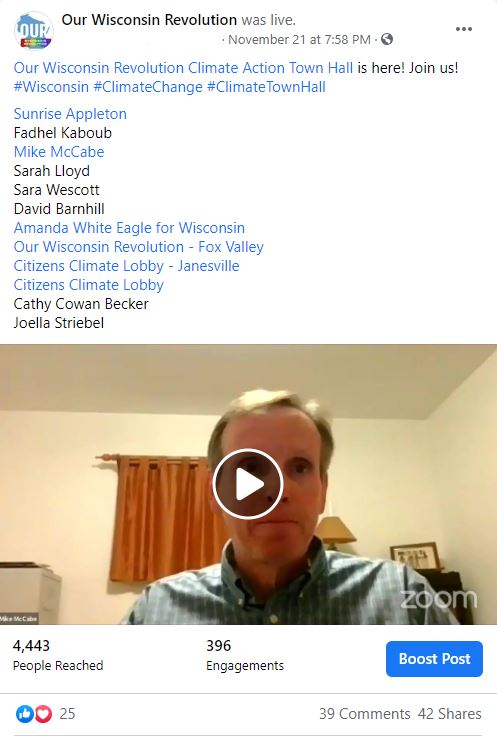The image size is (497, 736).
Task: Click the #ClimateChange hashtag
Action: click(148, 87)
